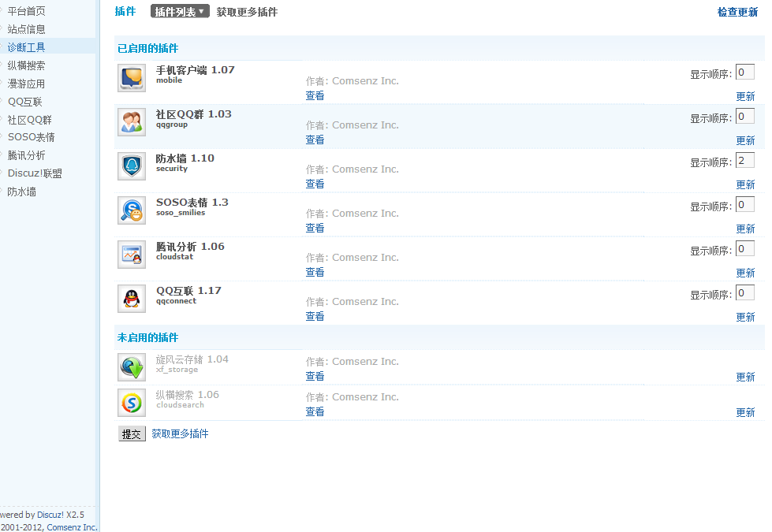
Task: Click the 已启用的插件 section header
Action: 147,48
